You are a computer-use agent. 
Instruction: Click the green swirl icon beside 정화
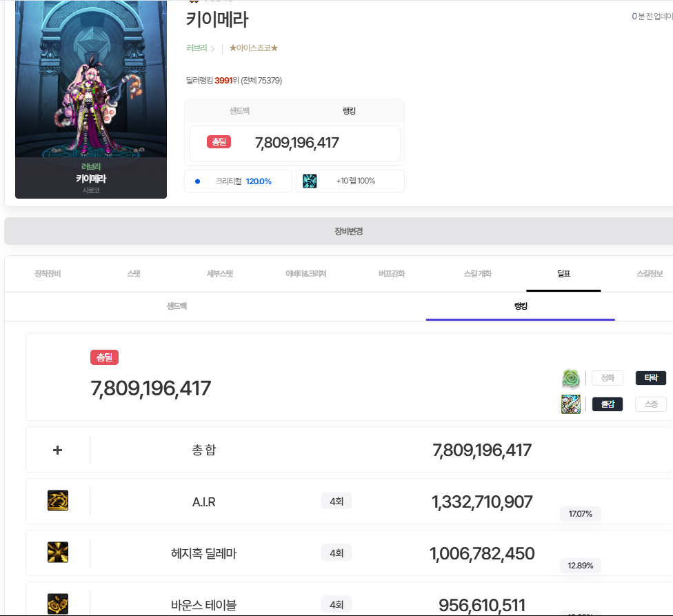pyautogui.click(x=571, y=378)
